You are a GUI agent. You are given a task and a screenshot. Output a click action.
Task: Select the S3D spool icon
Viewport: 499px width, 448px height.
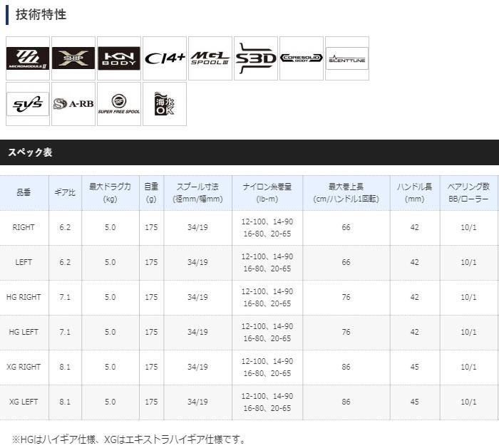255,58
